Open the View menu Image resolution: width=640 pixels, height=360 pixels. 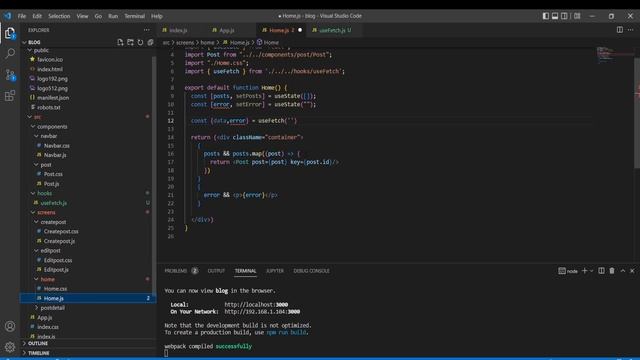coord(82,16)
